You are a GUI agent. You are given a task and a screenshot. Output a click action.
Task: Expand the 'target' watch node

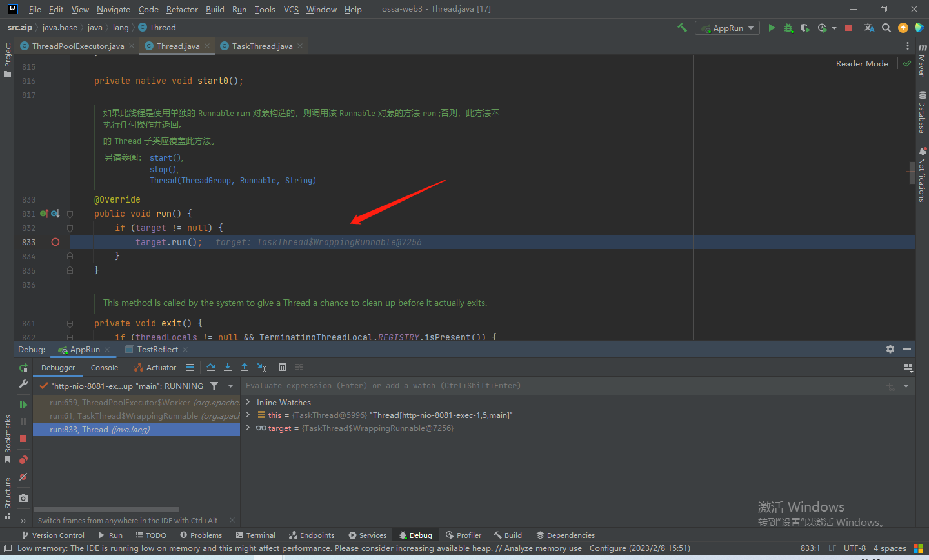pos(248,428)
